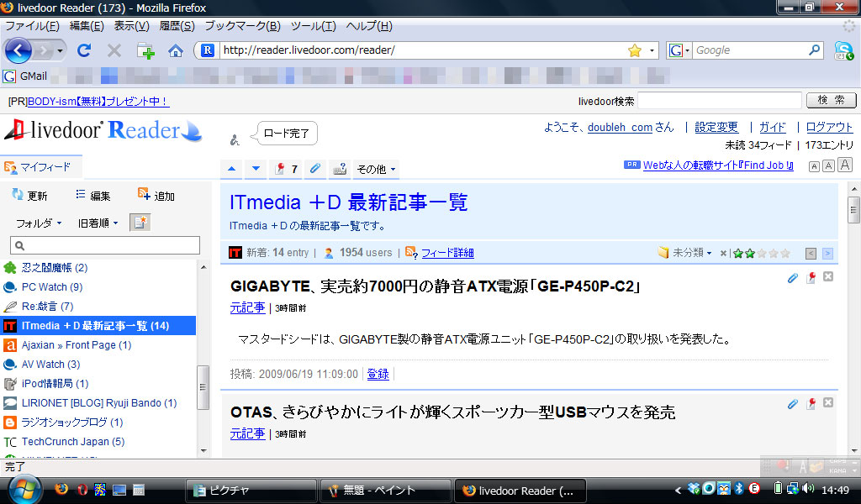
Task: Jump to previous entry with up arrow
Action: pyautogui.click(x=232, y=169)
